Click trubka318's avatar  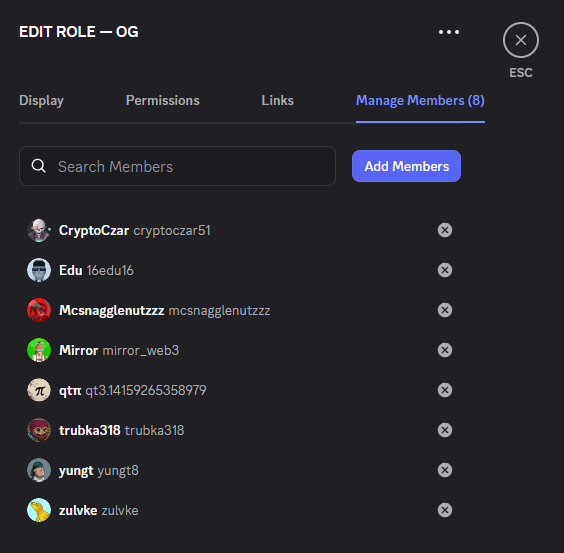(x=39, y=430)
